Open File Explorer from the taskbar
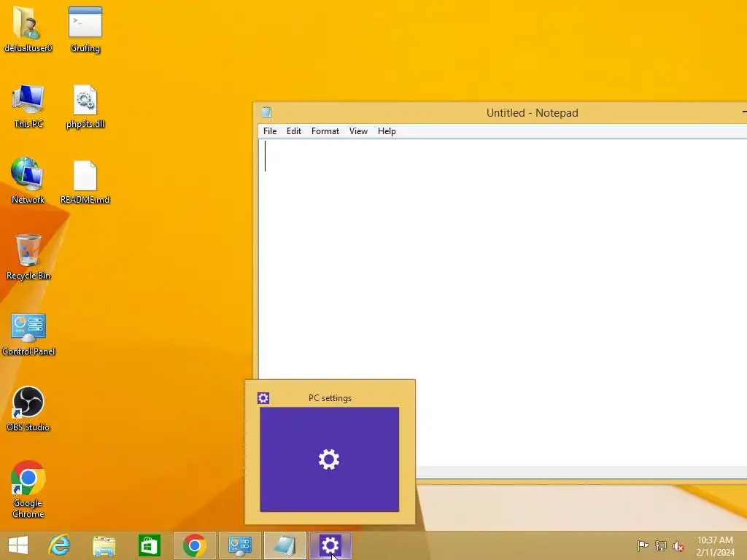 (104, 545)
